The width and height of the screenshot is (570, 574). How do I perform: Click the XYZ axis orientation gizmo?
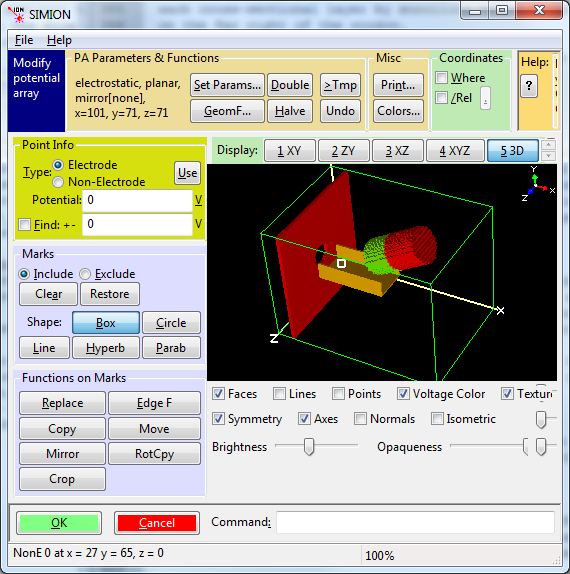click(x=538, y=184)
